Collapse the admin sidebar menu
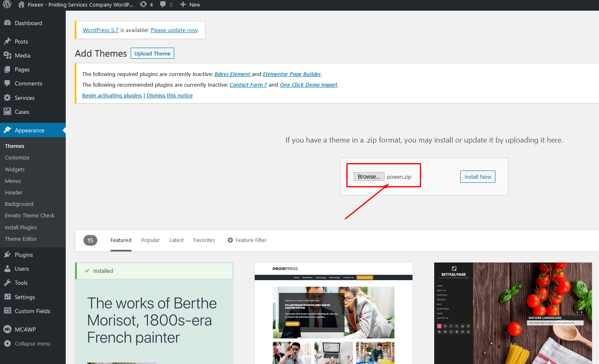The height and width of the screenshot is (364, 599). click(32, 343)
